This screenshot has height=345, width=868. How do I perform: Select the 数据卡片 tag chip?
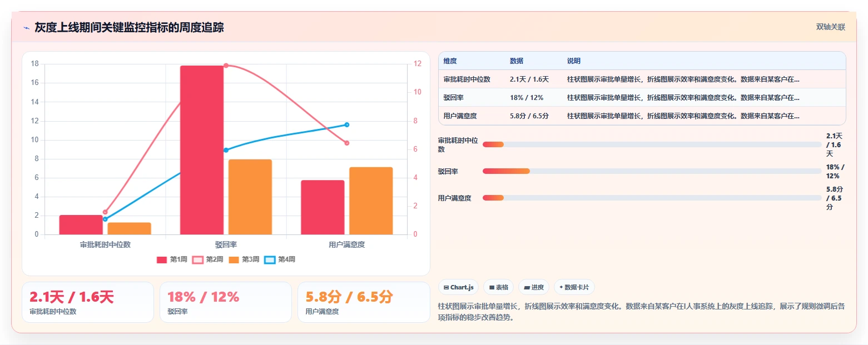(x=574, y=287)
